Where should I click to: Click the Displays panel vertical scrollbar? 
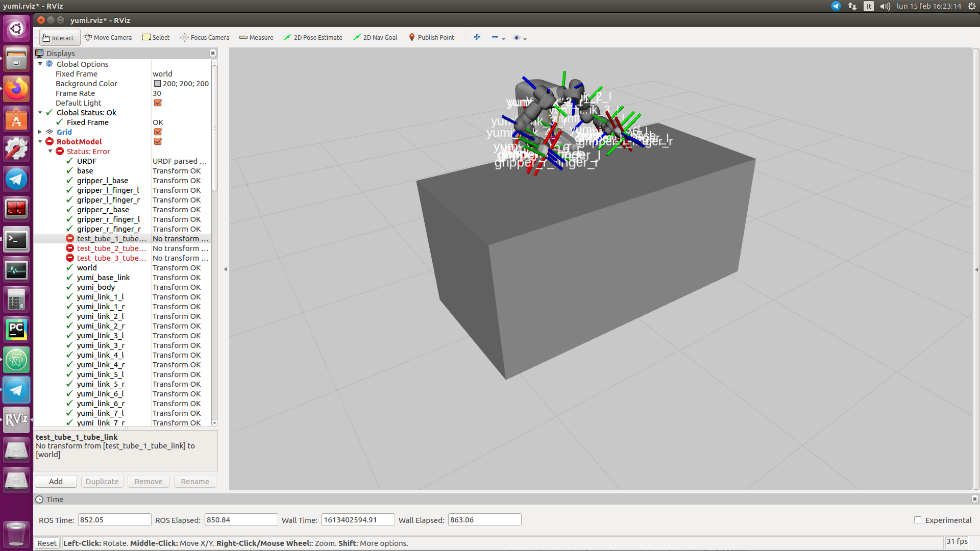(214, 128)
